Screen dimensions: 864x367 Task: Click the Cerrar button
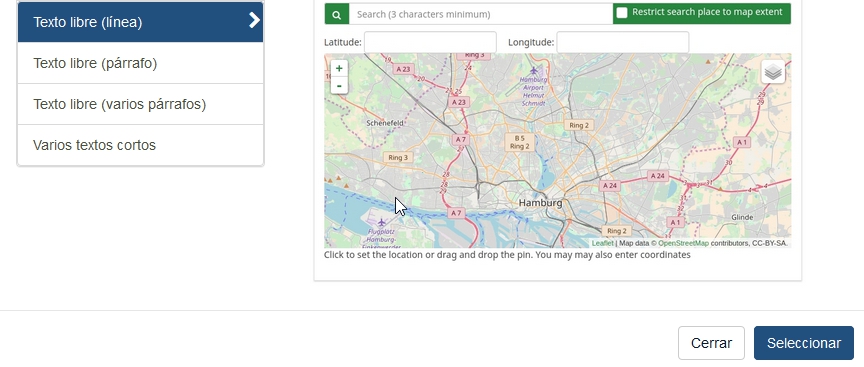(711, 343)
